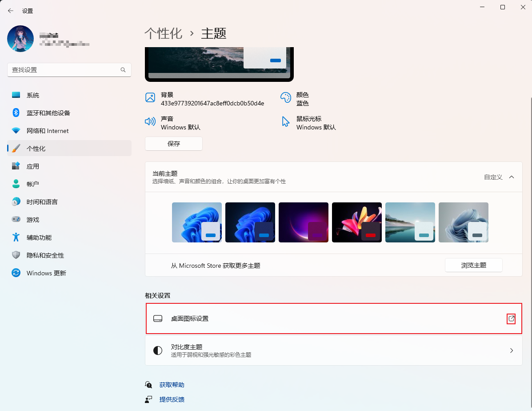This screenshot has width=532, height=411.
Task: Click the 系统 monitor icon
Action: point(16,95)
